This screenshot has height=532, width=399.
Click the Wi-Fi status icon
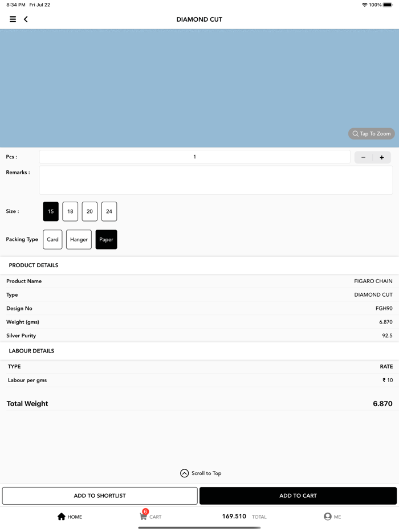[x=365, y=5]
